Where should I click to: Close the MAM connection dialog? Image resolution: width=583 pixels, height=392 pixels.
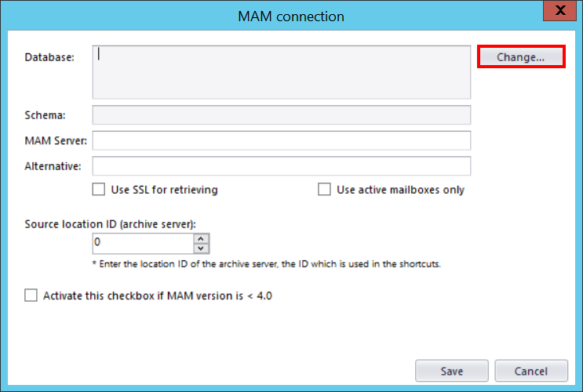(559, 12)
